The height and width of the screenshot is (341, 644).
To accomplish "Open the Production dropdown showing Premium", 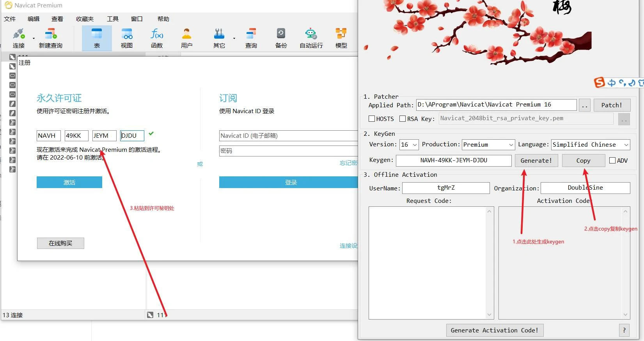I will (488, 145).
